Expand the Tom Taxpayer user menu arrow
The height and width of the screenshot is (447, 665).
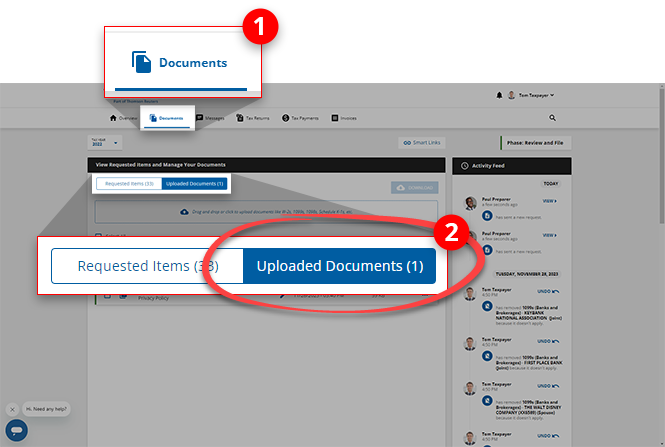552,95
